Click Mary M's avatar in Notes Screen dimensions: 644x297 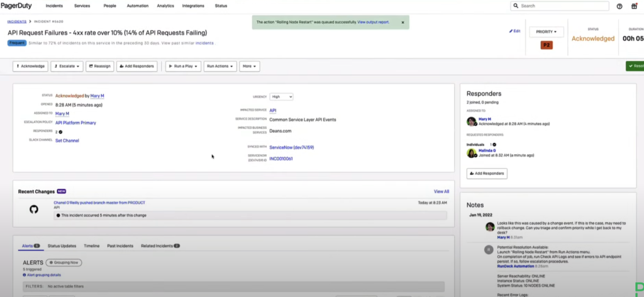(489, 227)
